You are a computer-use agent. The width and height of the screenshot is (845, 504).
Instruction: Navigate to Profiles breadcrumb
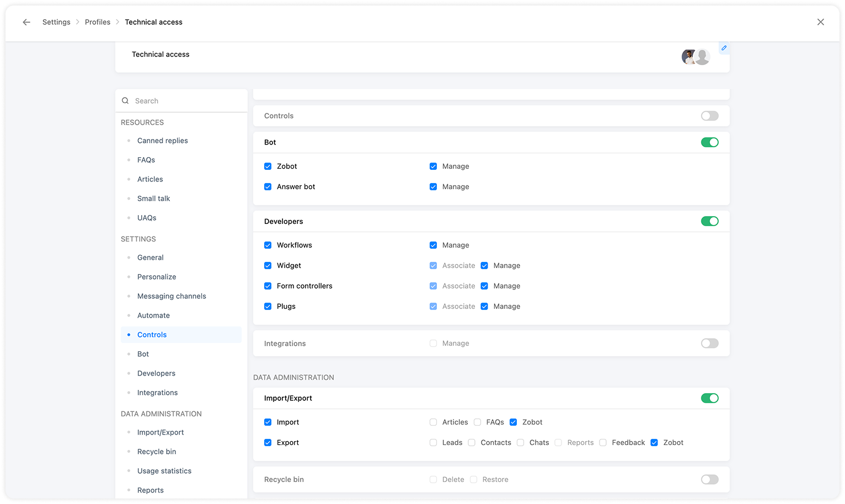(x=98, y=22)
